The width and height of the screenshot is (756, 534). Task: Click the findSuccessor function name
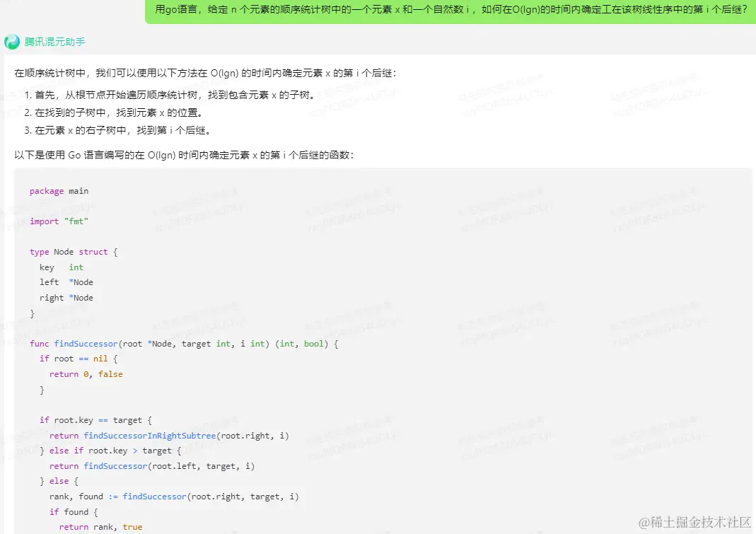click(86, 343)
